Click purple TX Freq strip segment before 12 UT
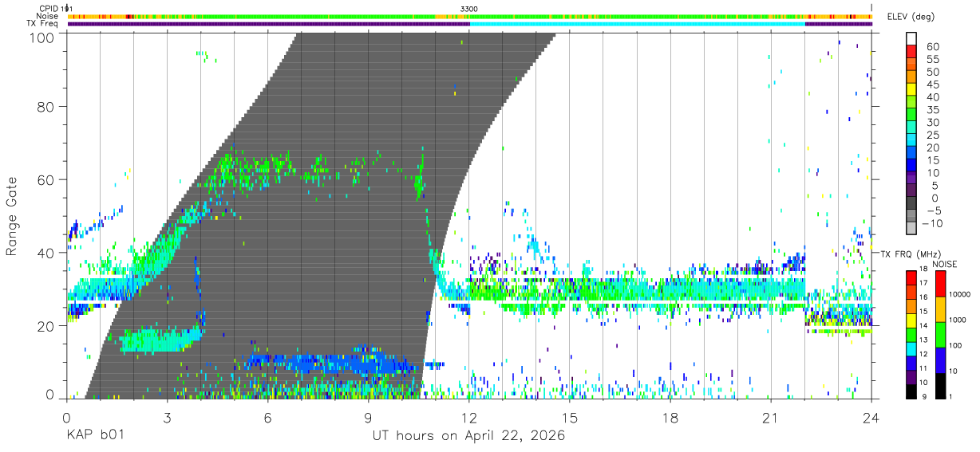The image size is (980, 452). click(x=268, y=23)
